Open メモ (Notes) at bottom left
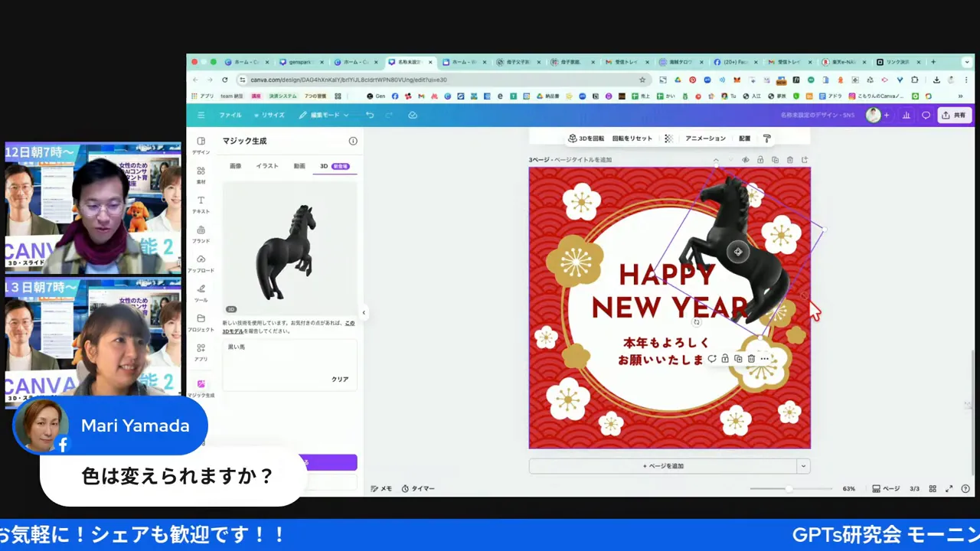This screenshot has width=980, height=551. 381,488
